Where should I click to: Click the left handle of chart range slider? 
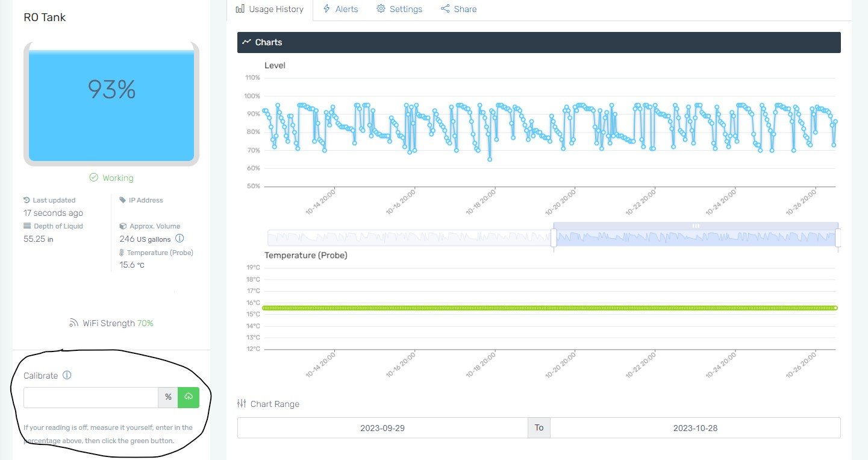554,238
